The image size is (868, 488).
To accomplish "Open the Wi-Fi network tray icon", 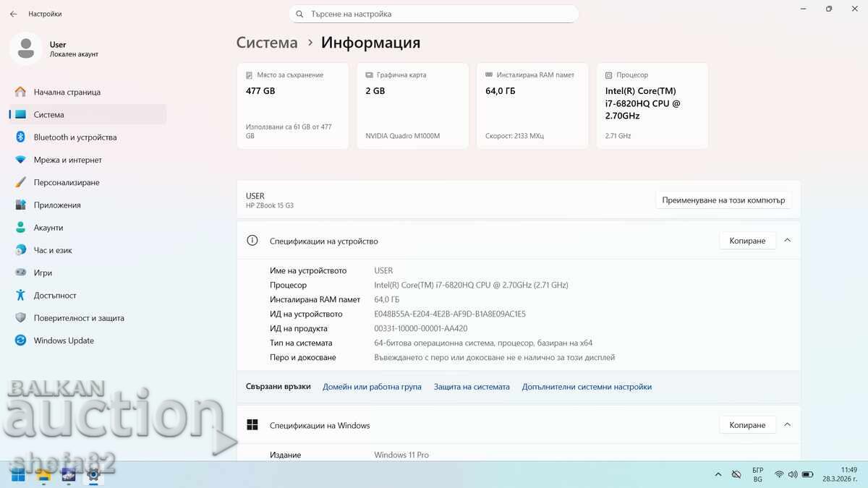I will tap(779, 474).
